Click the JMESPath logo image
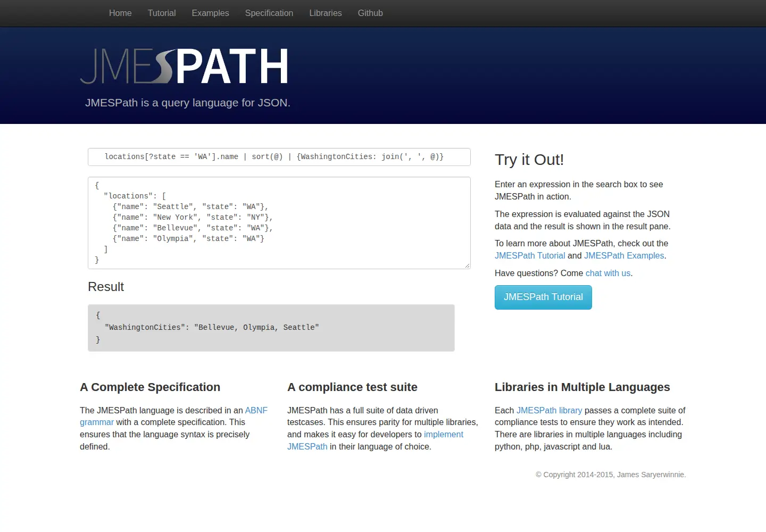Viewport: 766px width, 532px height. point(184,66)
